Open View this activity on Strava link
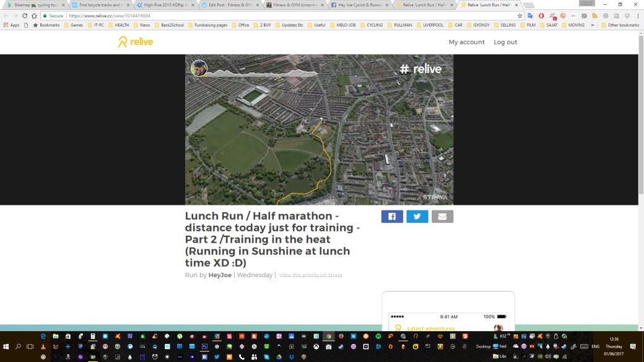 click(x=310, y=275)
